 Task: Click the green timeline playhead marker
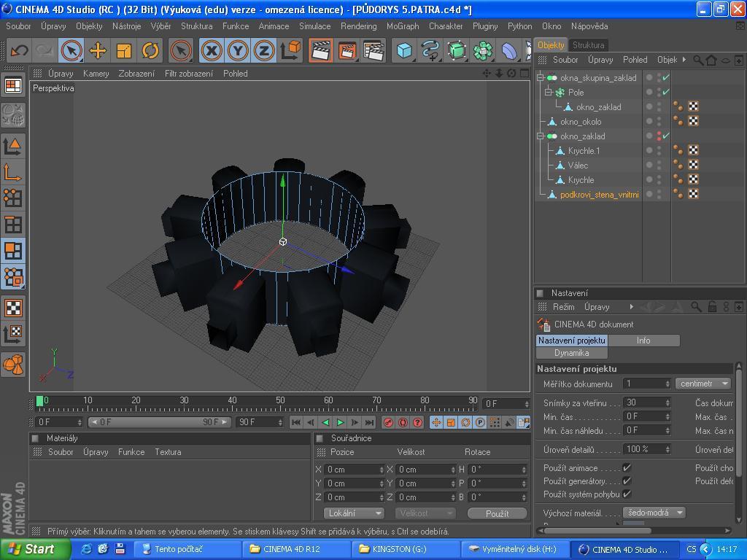click(40, 401)
